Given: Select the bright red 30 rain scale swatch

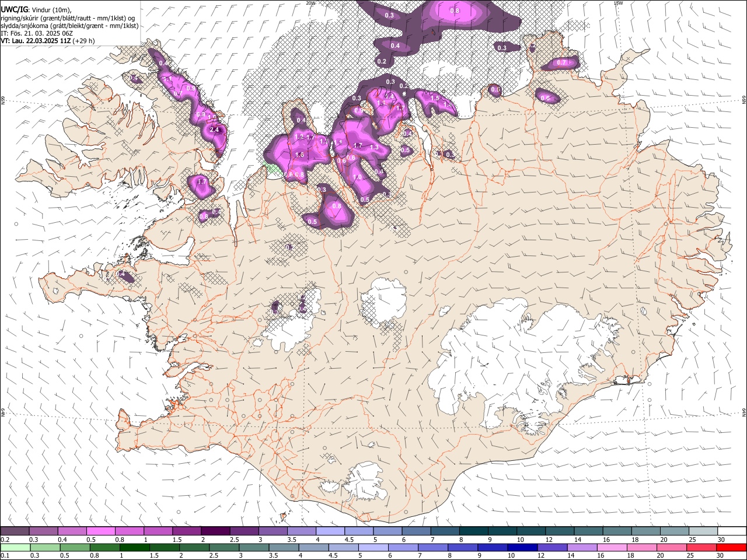Looking at the screenshot, I should [x=731, y=547].
